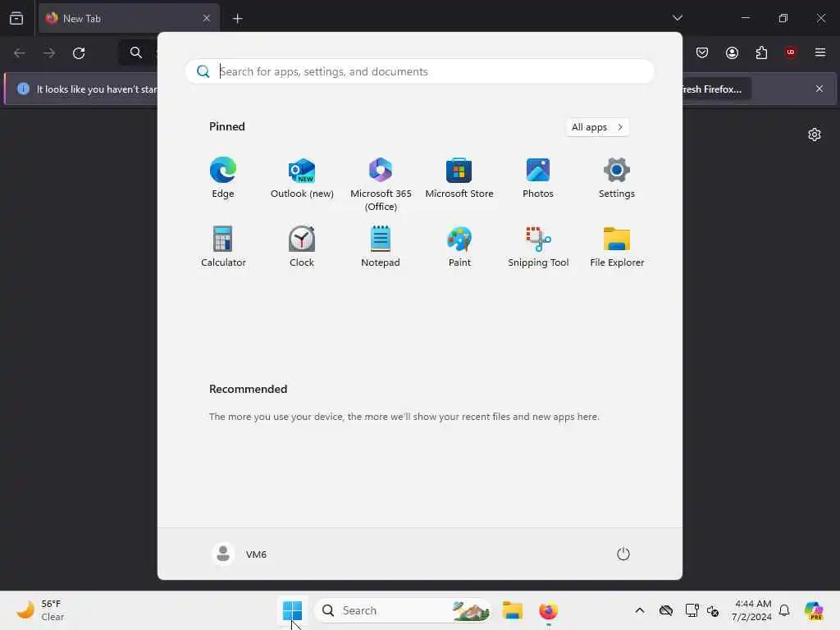Viewport: 840px width, 630px height.
Task: Open New Tab personalize gear in Firefox
Action: point(815,135)
